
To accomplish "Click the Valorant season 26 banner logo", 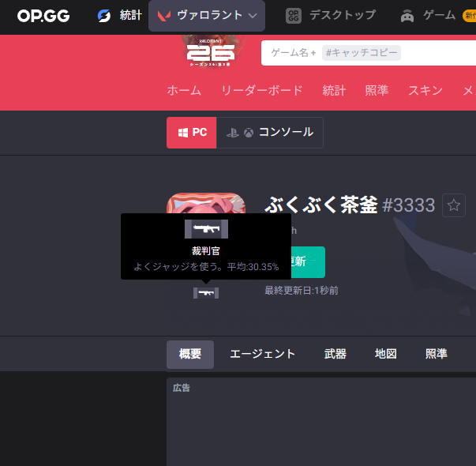I will click(x=211, y=51).
